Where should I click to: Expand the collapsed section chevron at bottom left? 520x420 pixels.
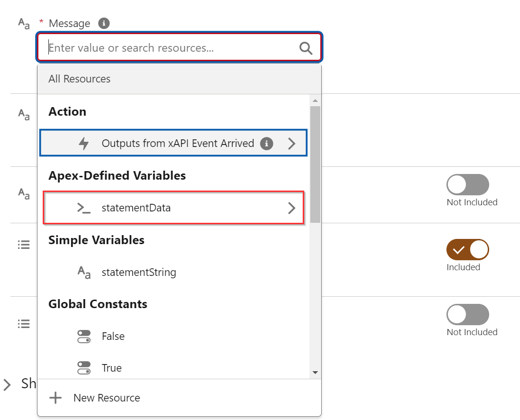[x=7, y=384]
